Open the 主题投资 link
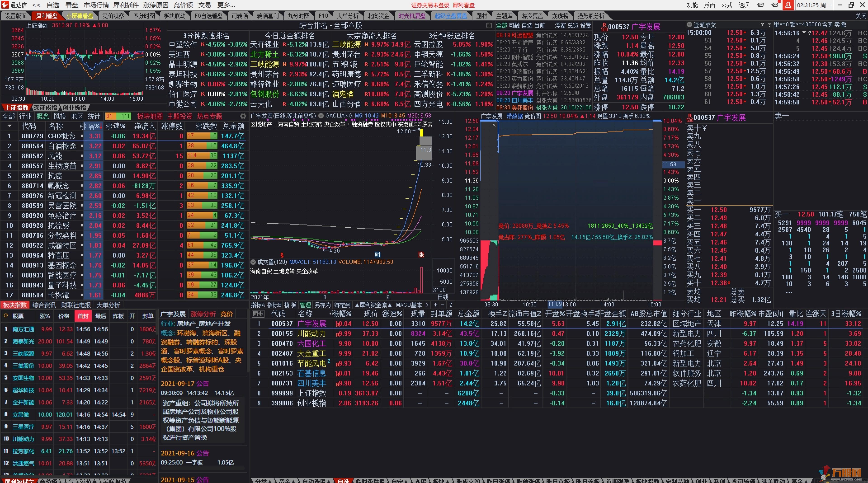Screen dimensions: 868x483 point(180,116)
